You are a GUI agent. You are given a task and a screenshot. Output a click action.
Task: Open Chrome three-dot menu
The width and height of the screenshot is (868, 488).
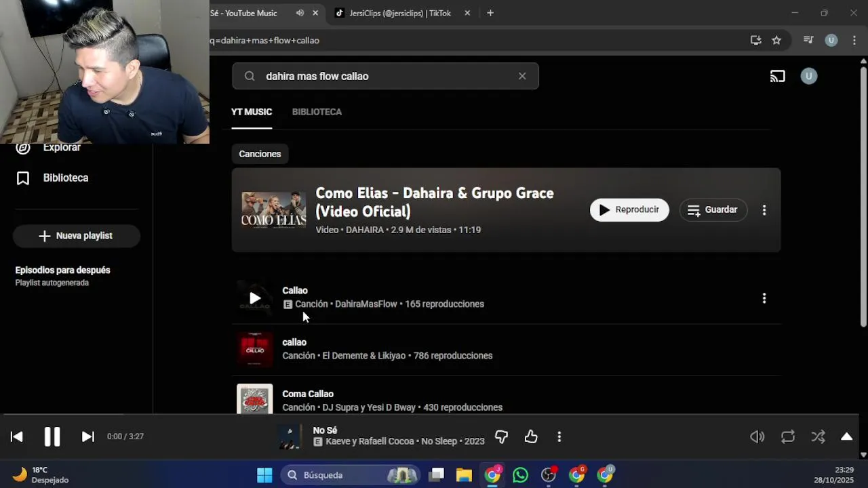854,41
